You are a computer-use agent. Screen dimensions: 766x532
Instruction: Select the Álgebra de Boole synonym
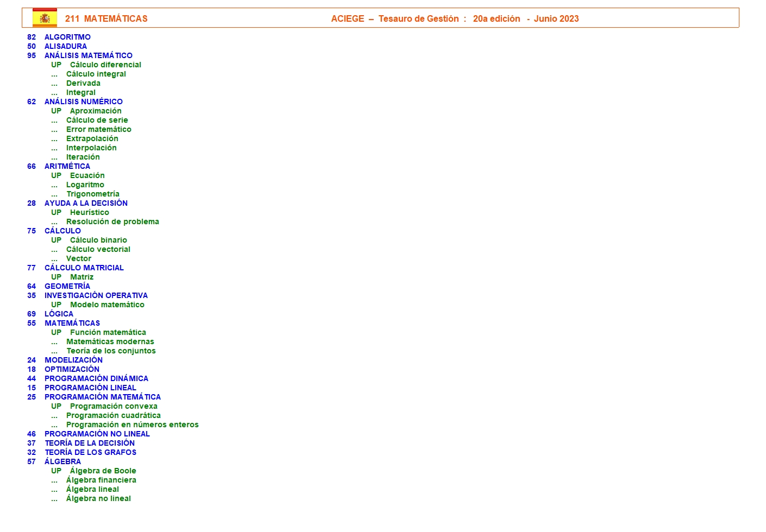(x=103, y=471)
